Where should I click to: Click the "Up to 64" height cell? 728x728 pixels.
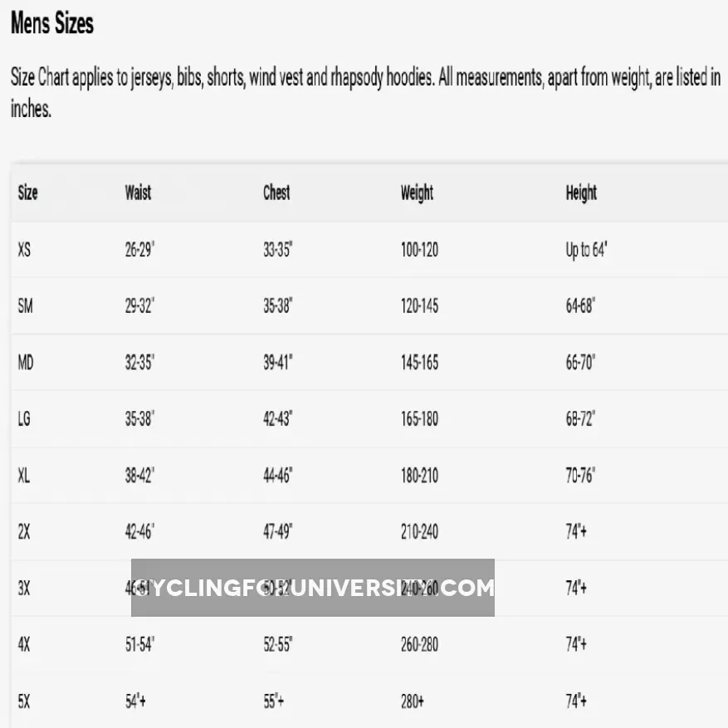tap(586, 249)
